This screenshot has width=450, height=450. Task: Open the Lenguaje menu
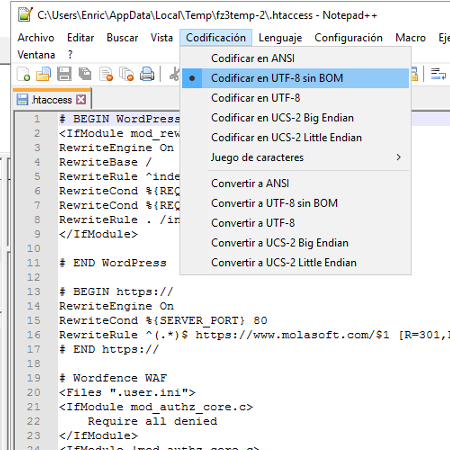(280, 38)
